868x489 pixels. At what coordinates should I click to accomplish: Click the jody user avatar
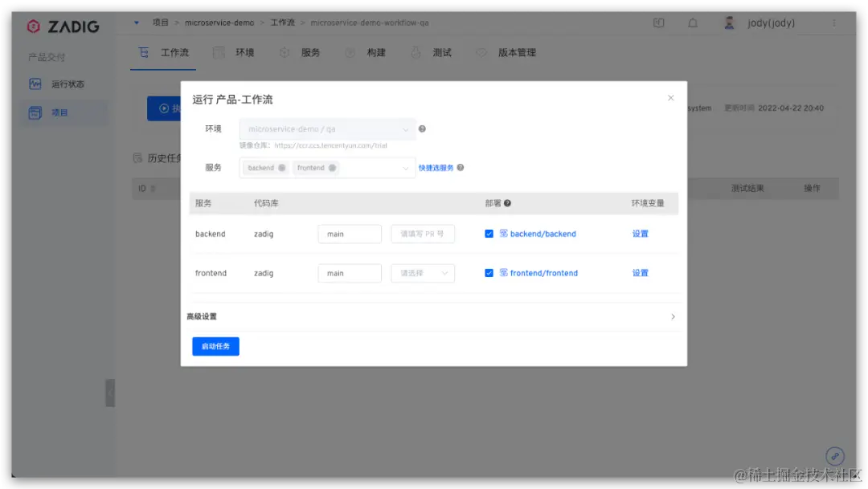click(729, 22)
